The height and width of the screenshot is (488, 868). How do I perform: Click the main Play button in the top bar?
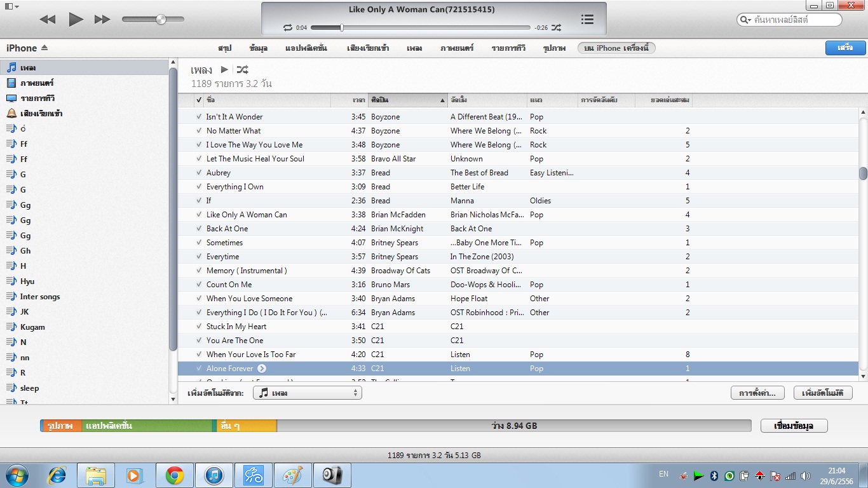tap(76, 20)
